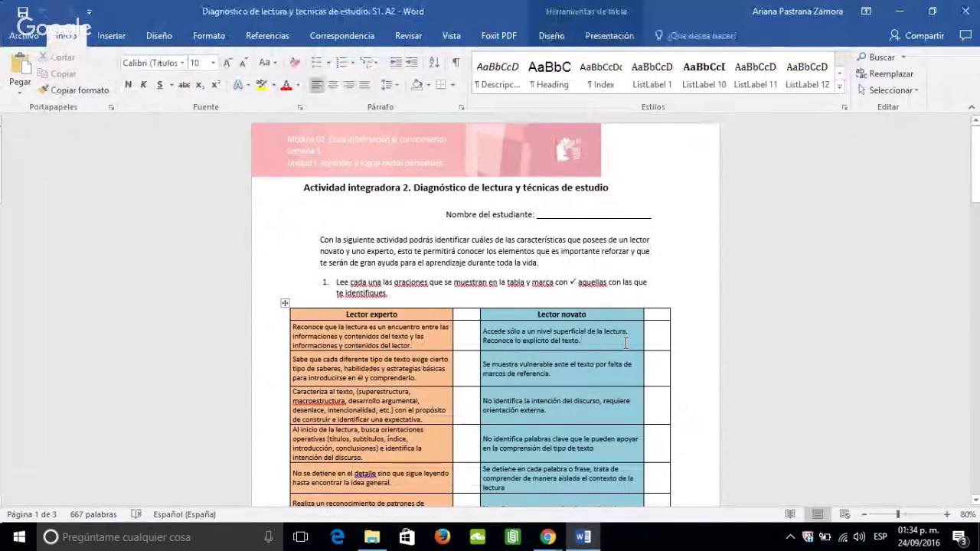The height and width of the screenshot is (551, 980).
Task: Click the Copiar formato painter
Action: pos(73,90)
